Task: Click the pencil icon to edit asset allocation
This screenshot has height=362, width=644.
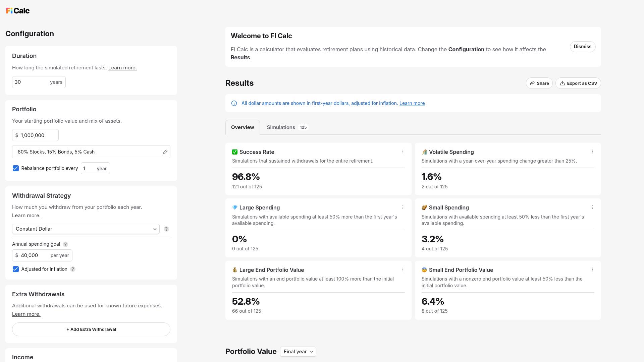Action: click(x=165, y=152)
